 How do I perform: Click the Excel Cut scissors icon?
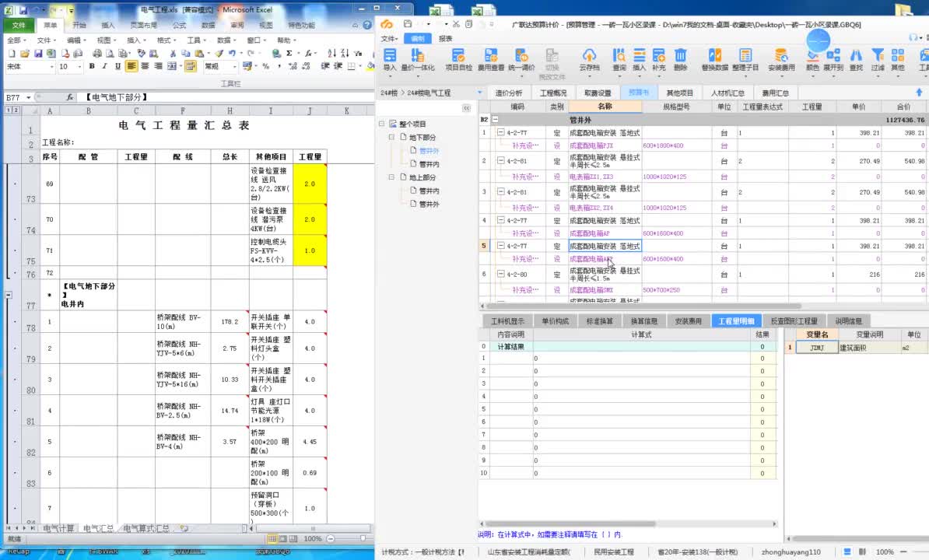coord(173,53)
